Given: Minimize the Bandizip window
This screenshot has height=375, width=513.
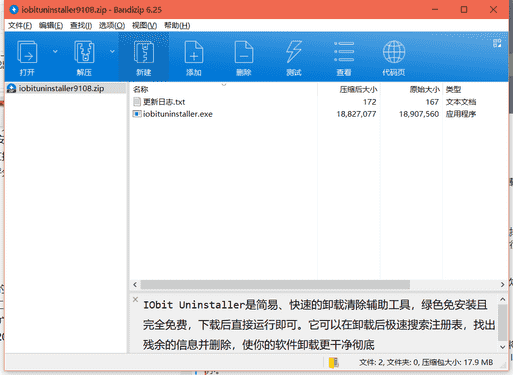Looking at the screenshot, I should coord(435,10).
